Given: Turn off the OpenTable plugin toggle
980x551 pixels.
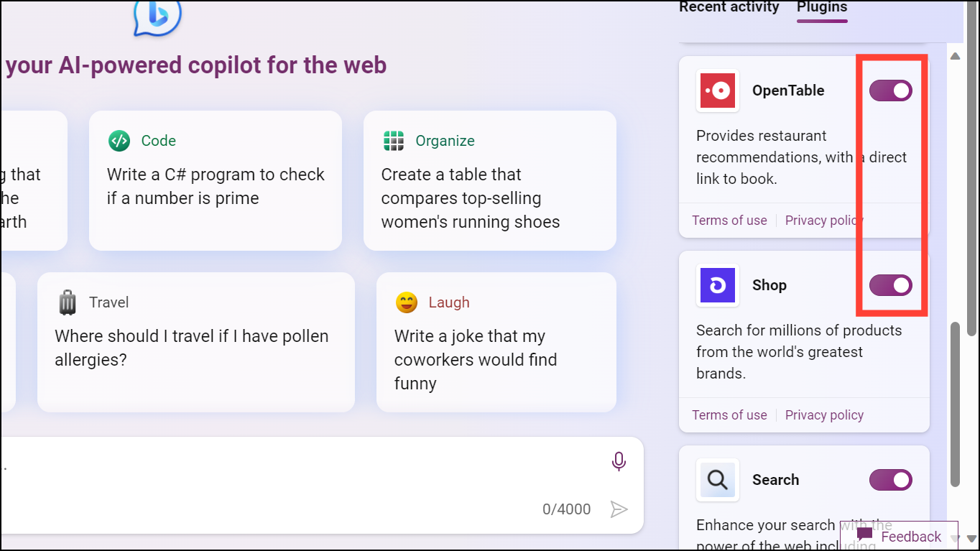Looking at the screenshot, I should pyautogui.click(x=891, y=91).
